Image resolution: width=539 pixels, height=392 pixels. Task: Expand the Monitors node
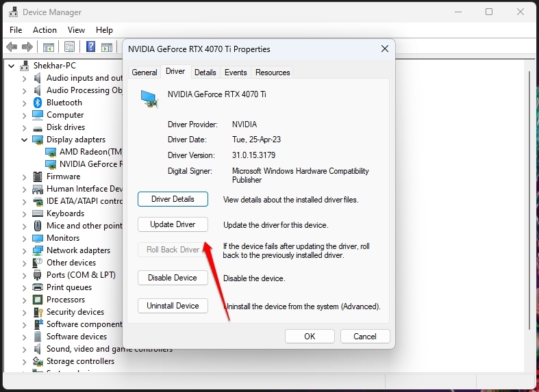point(24,239)
